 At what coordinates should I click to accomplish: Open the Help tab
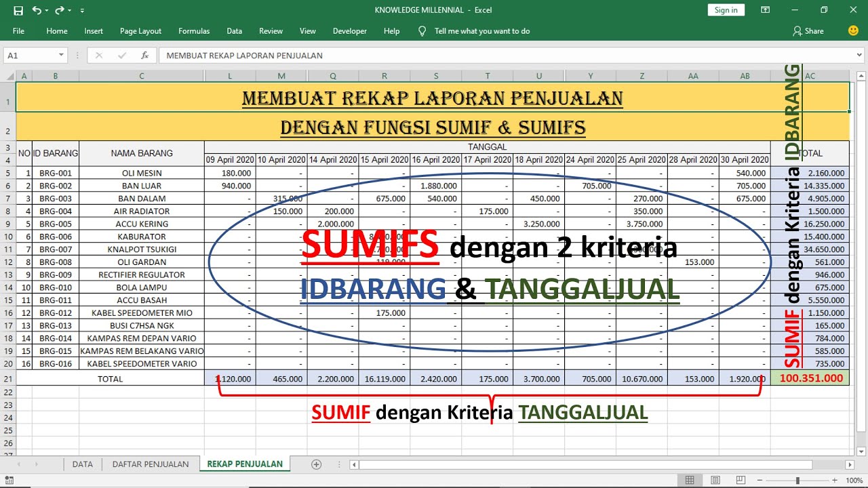(391, 31)
